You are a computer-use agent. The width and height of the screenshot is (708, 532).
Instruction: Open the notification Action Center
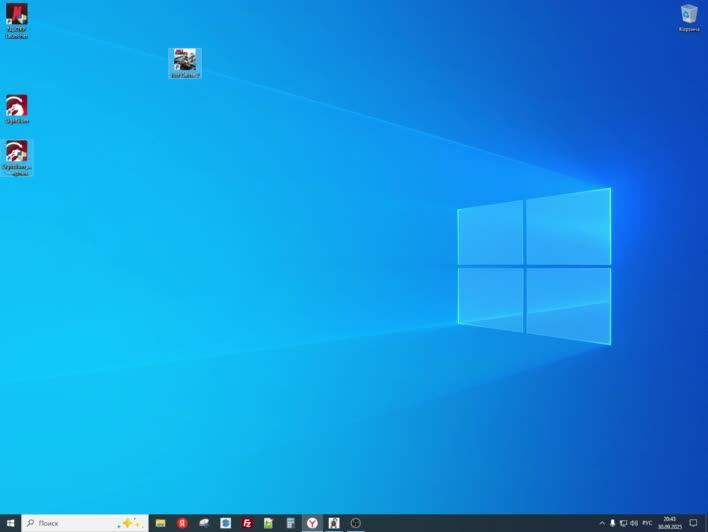coord(693,523)
